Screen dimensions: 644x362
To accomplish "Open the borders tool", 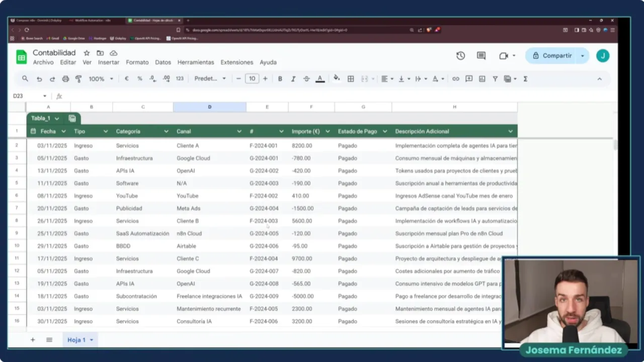I will click(x=351, y=79).
